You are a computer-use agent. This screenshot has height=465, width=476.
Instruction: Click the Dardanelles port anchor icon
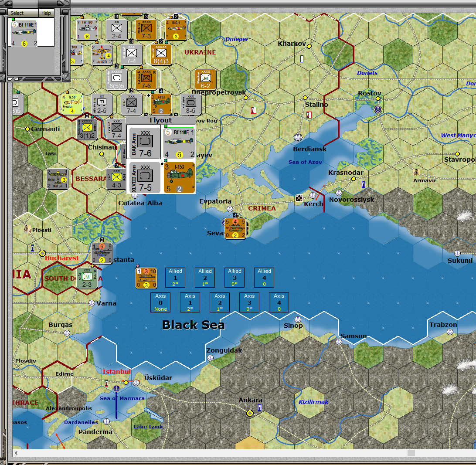(x=106, y=421)
